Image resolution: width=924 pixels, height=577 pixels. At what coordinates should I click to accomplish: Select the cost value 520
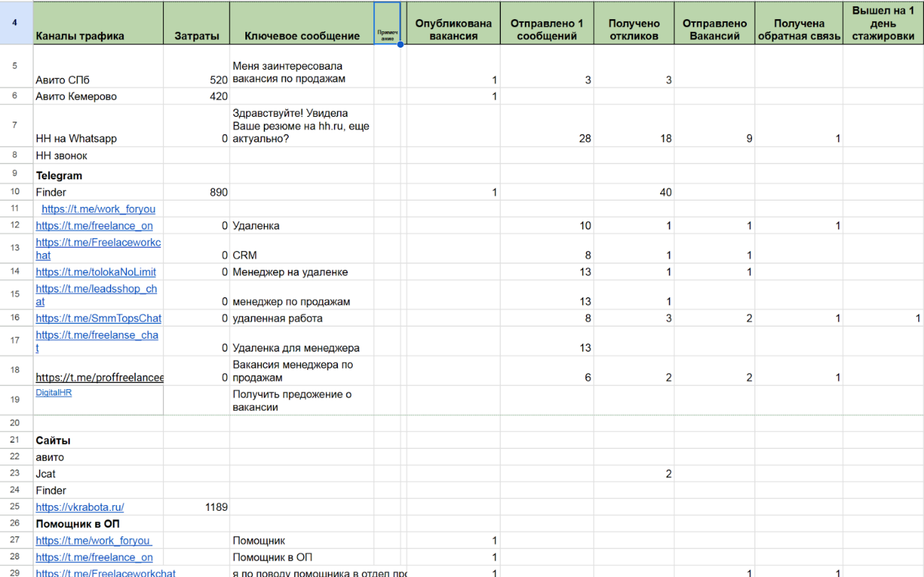click(196, 67)
